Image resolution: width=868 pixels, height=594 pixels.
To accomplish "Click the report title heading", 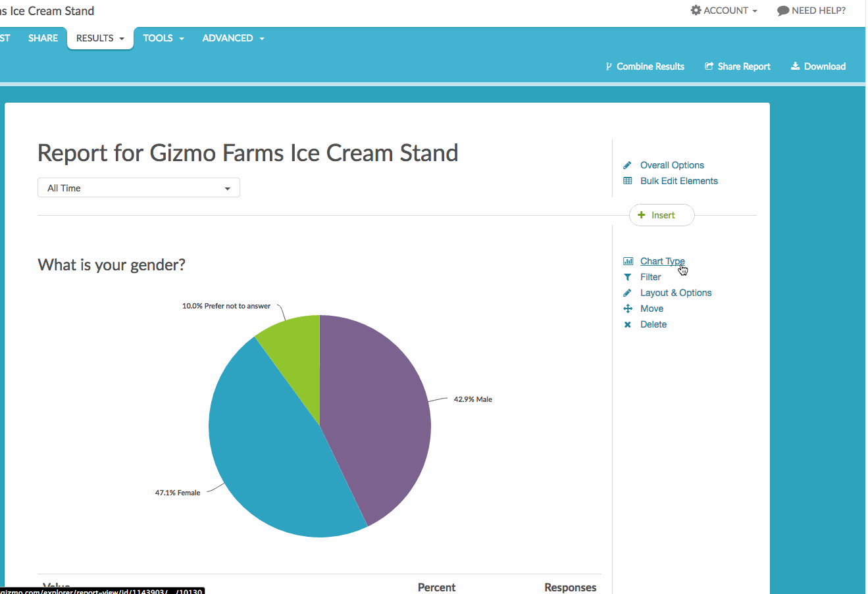I will click(x=248, y=153).
